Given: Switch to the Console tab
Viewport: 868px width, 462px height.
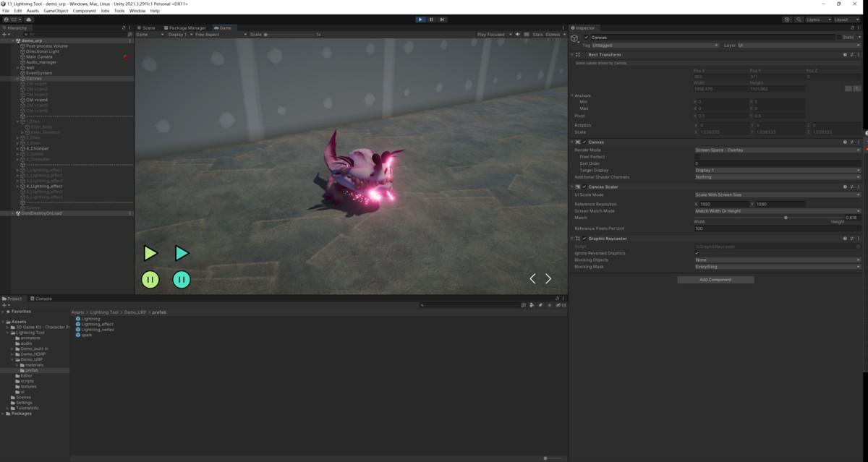Looking at the screenshot, I should pyautogui.click(x=41, y=298).
